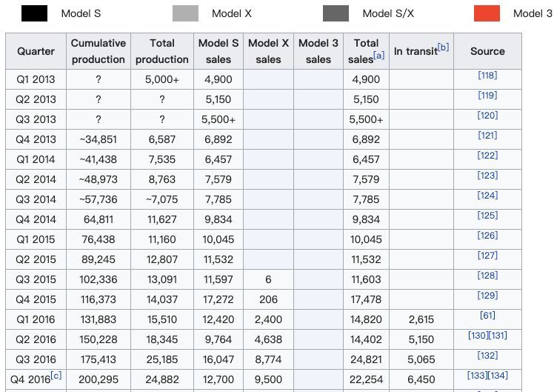Select the Model X sales header cell
This screenshot has height=392, width=554.
pyautogui.click(x=268, y=51)
